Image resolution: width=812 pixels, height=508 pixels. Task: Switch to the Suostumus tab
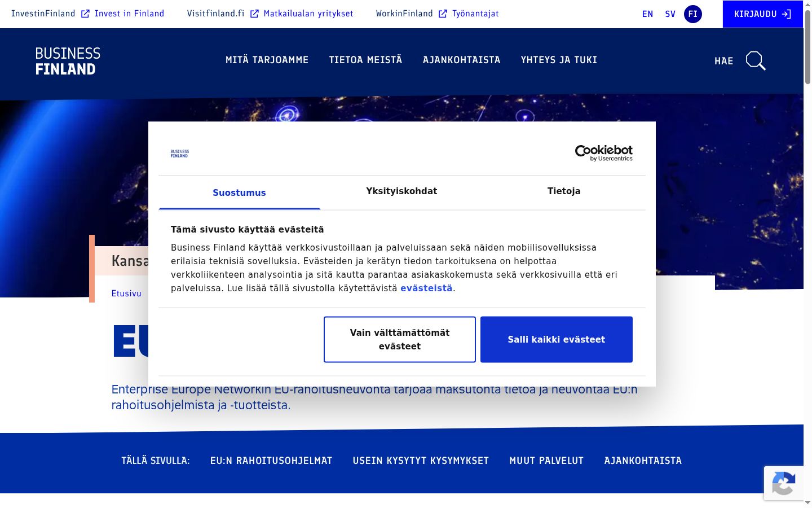coord(239,192)
